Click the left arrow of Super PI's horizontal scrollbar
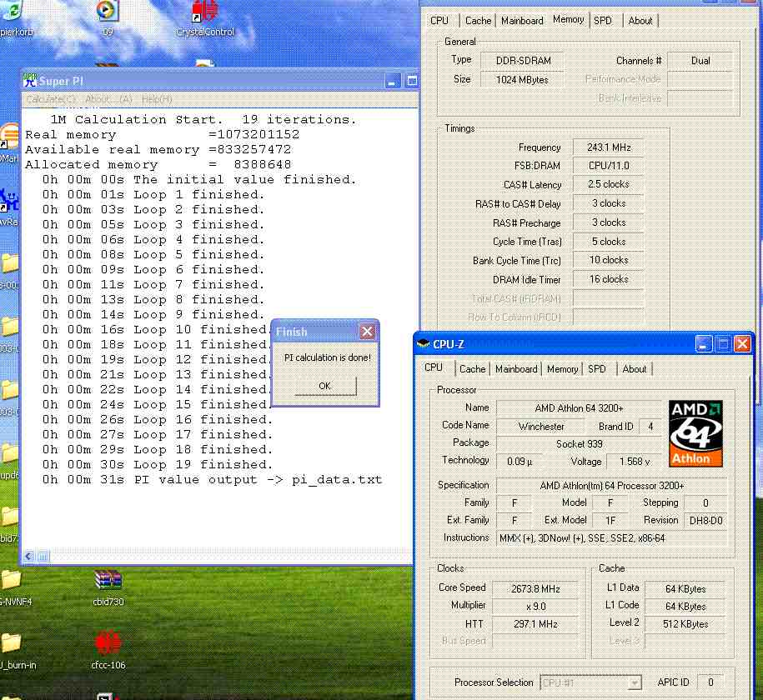 28,556
